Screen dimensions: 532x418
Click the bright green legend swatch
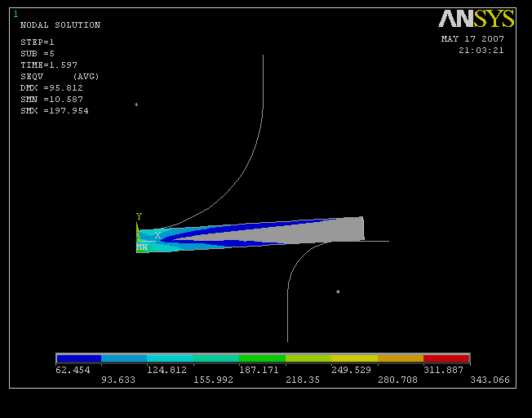[x=262, y=358]
